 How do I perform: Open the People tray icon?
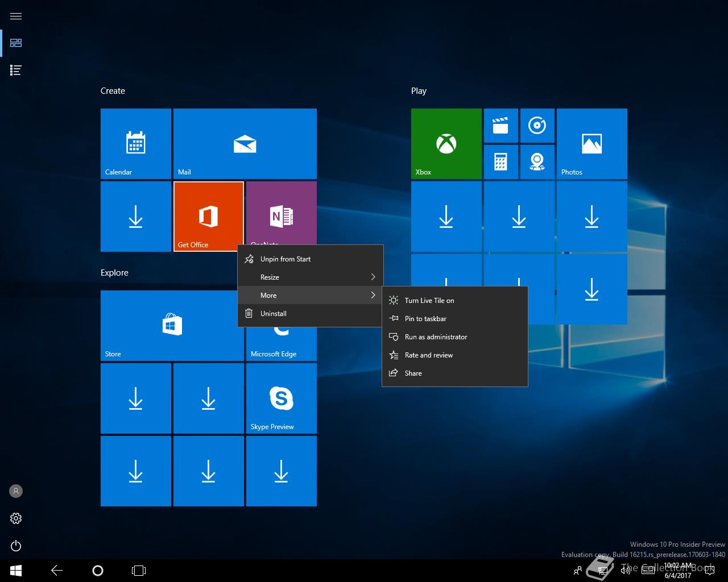[x=578, y=571]
